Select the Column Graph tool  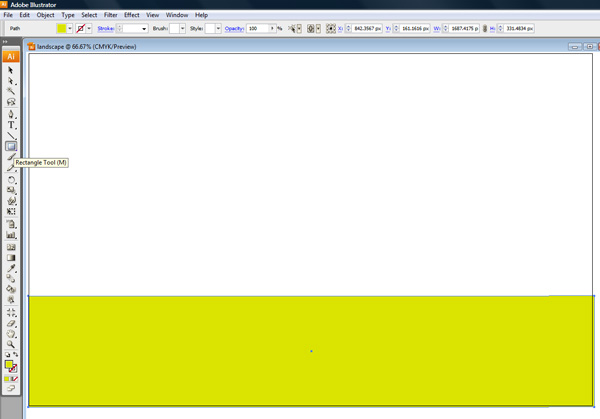click(11, 235)
